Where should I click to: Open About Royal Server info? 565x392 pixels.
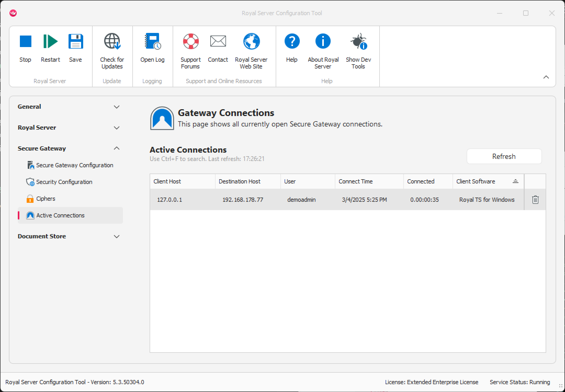(323, 42)
